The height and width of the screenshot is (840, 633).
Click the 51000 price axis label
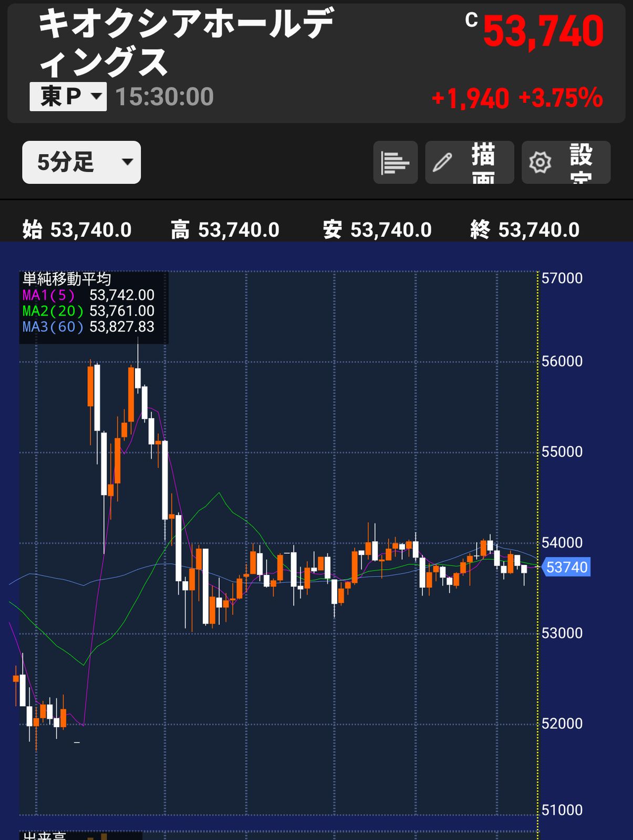(562, 810)
